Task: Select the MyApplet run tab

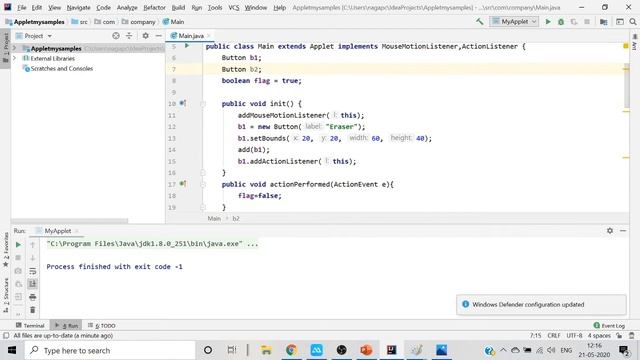Action: pos(58,231)
